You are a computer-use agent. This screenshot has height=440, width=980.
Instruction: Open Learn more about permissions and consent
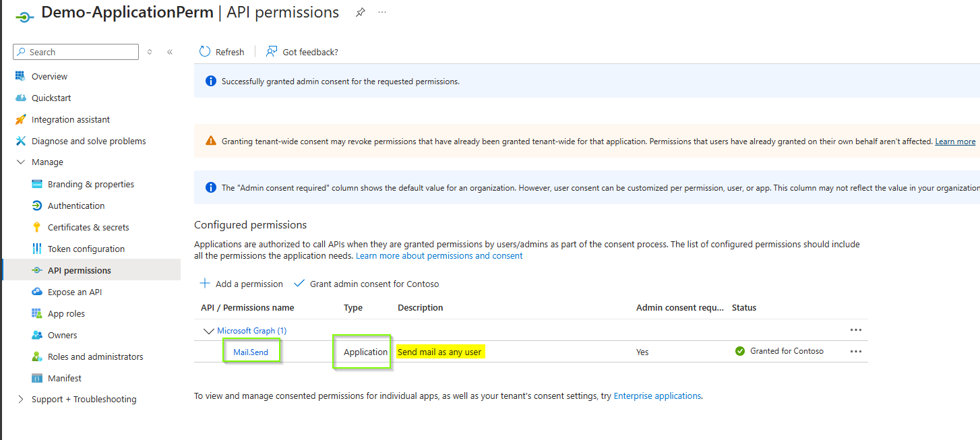click(x=439, y=256)
